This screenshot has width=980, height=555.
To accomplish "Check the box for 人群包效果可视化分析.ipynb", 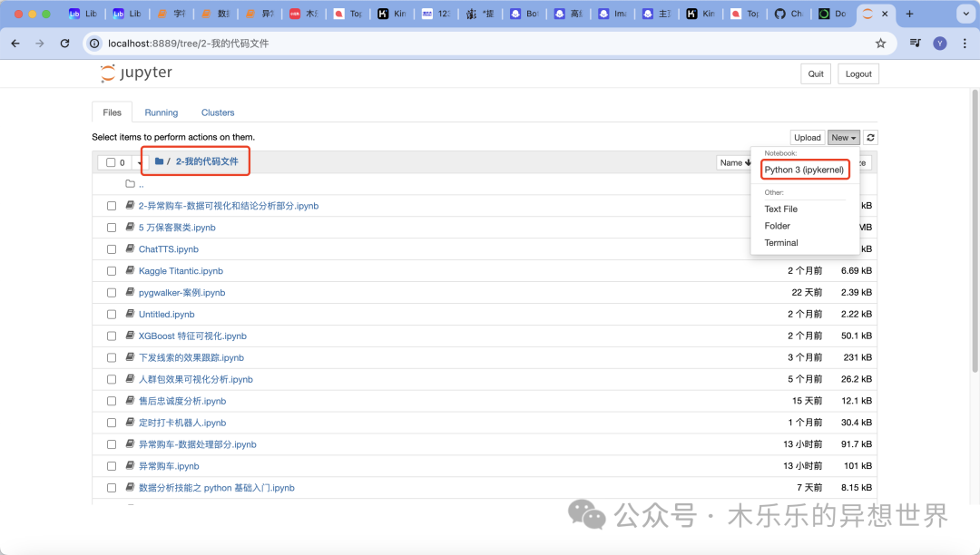I will pos(112,380).
